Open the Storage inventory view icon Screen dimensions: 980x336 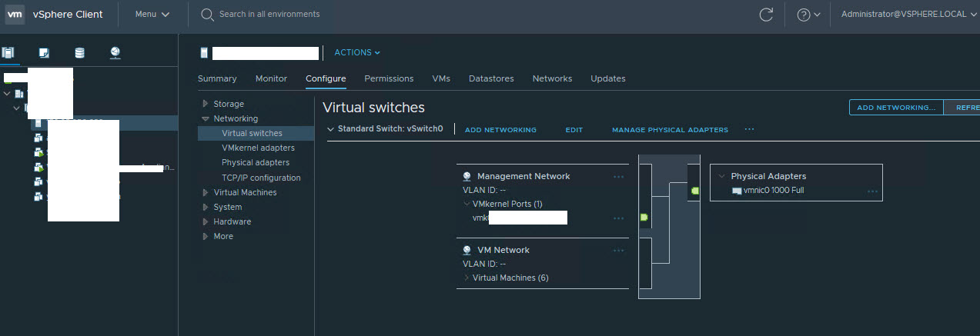coord(80,53)
